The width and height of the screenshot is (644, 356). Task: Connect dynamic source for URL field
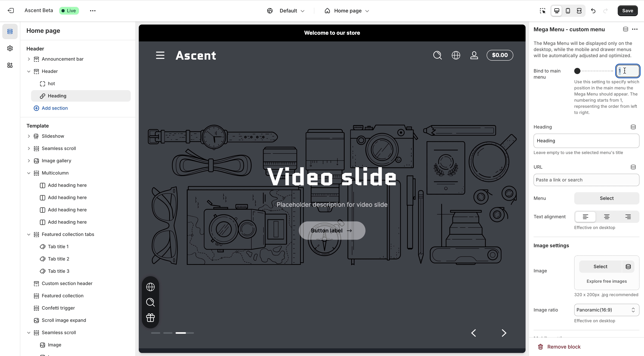coord(633,167)
